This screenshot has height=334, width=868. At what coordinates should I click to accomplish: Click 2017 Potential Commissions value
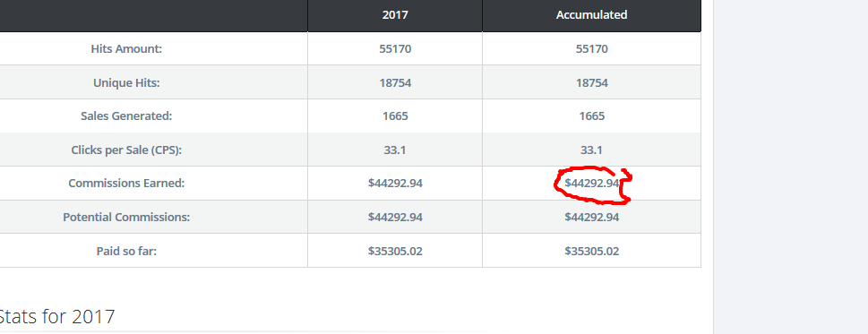395,218
